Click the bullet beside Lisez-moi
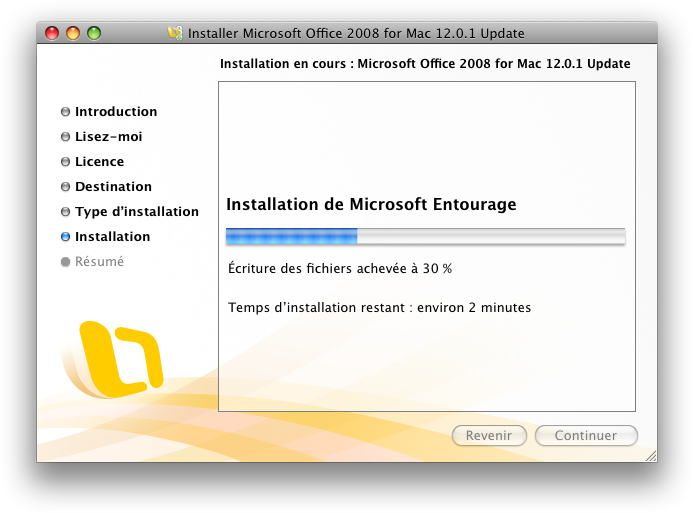 [66, 137]
